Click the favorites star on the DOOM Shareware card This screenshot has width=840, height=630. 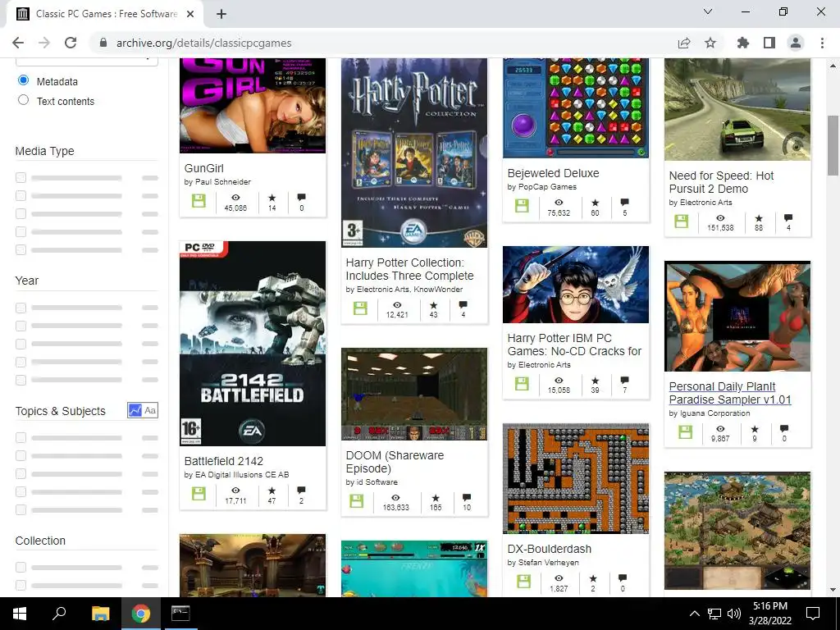pyautogui.click(x=436, y=498)
